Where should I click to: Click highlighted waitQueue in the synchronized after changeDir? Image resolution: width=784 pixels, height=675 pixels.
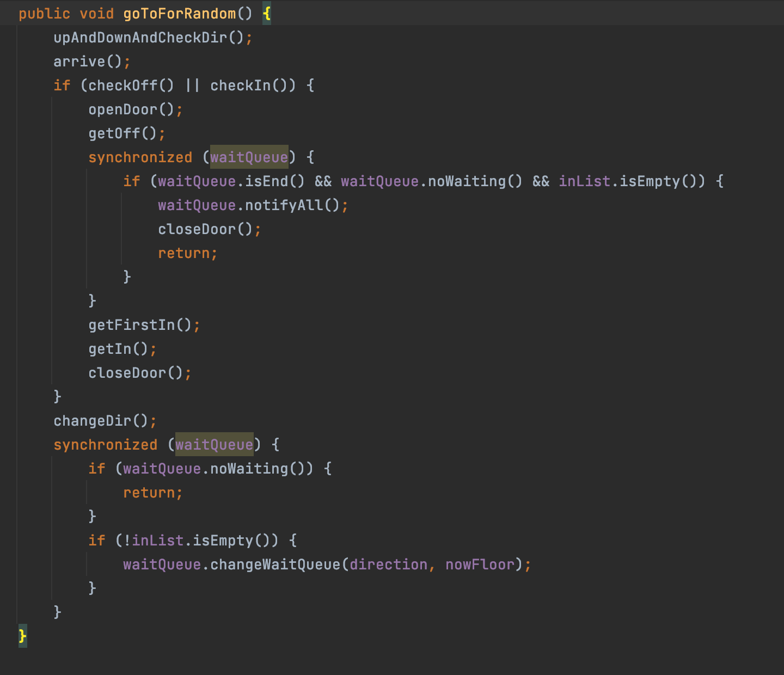click(214, 444)
